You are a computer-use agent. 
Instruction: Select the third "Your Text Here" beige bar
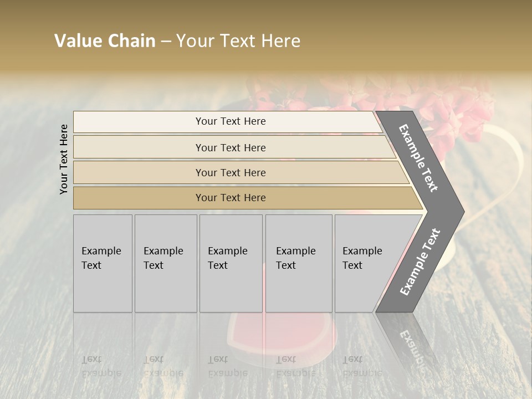point(231,173)
